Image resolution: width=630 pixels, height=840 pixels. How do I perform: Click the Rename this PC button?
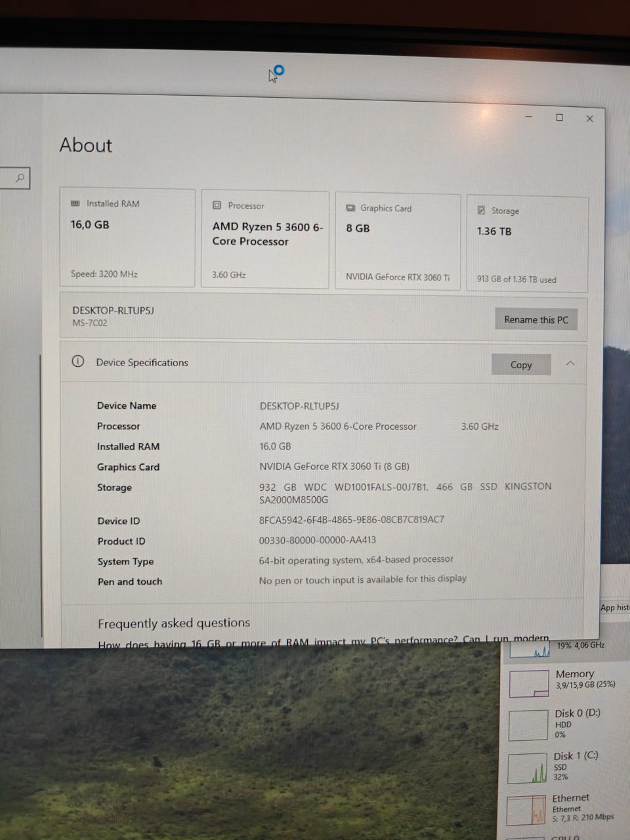(x=536, y=320)
